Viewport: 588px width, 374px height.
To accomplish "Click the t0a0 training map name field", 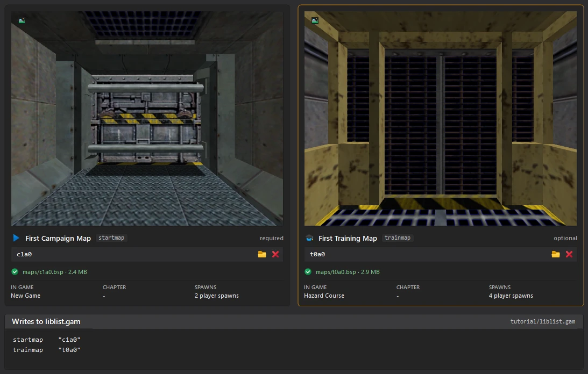I will point(441,255).
